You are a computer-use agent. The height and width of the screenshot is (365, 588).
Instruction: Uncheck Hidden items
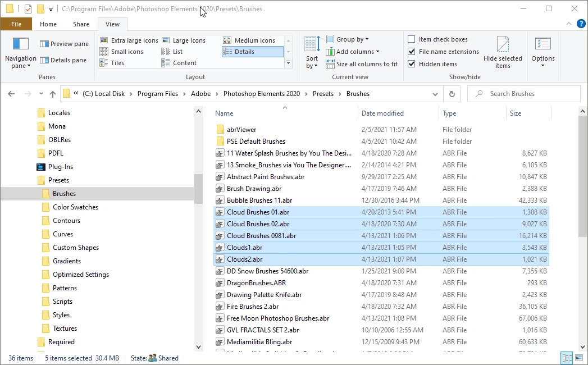coord(411,64)
